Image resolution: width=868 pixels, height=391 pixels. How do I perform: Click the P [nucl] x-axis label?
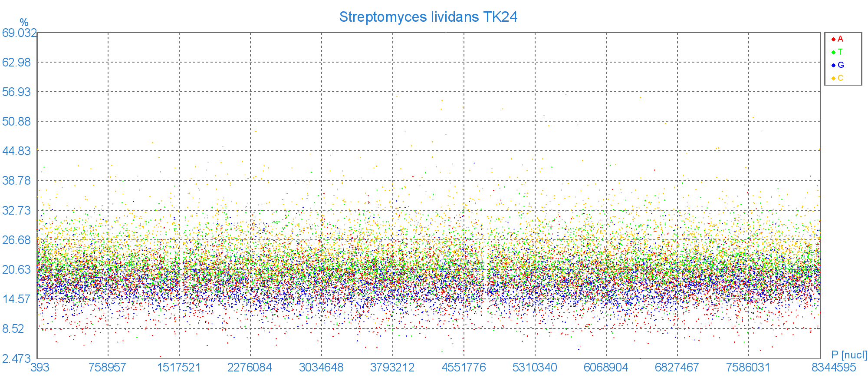[849, 355]
